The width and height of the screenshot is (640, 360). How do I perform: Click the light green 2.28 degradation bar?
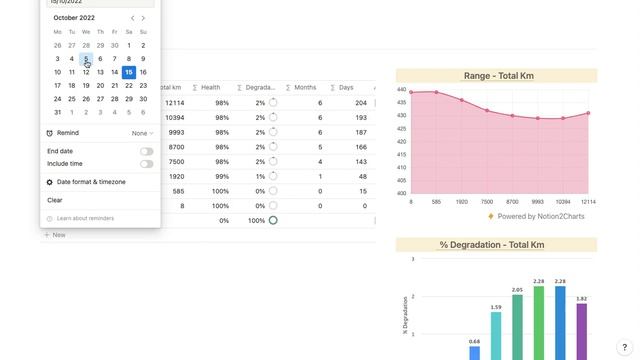539,323
